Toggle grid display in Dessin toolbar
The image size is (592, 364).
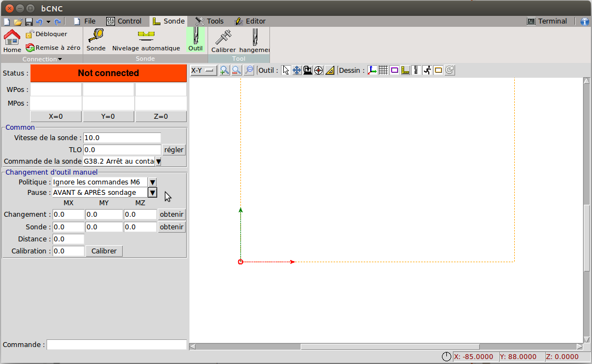(383, 70)
